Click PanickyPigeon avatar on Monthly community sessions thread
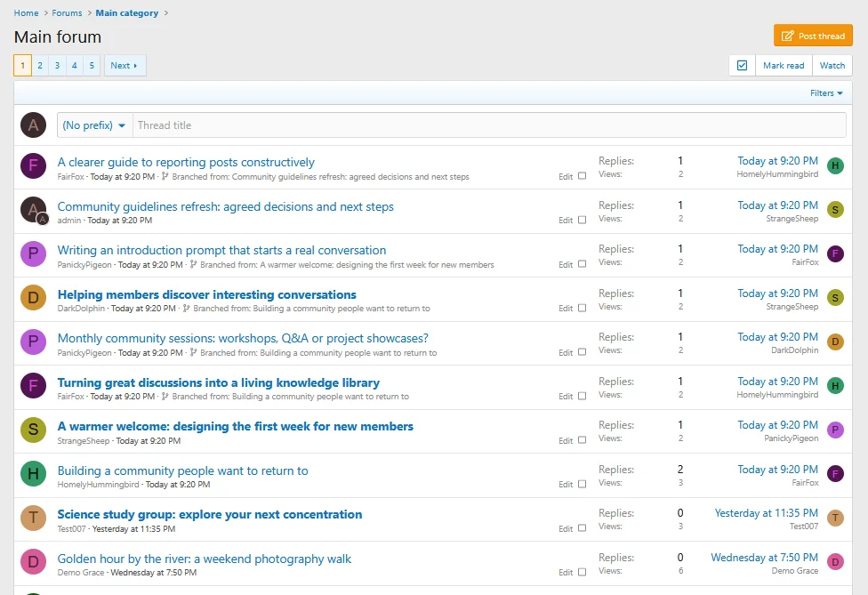868x595 pixels. 33,342
